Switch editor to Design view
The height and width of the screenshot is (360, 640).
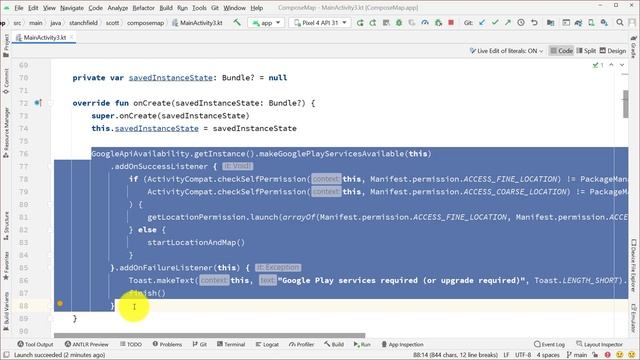pyautogui.click(x=613, y=51)
